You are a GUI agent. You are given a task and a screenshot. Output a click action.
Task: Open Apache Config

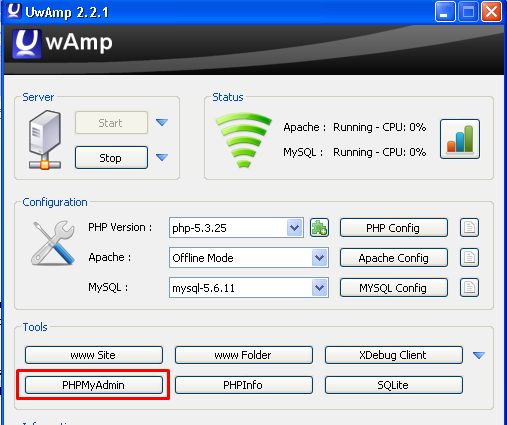point(394,258)
